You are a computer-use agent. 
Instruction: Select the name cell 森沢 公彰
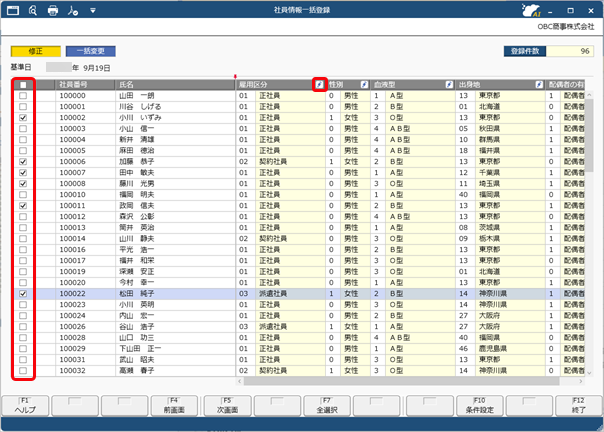click(x=175, y=217)
